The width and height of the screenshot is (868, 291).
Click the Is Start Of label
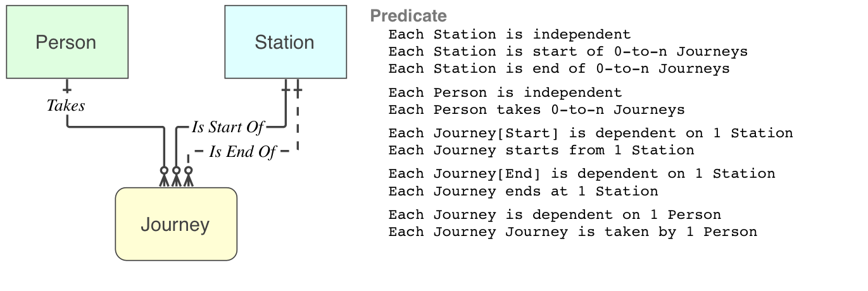pyautogui.click(x=227, y=127)
